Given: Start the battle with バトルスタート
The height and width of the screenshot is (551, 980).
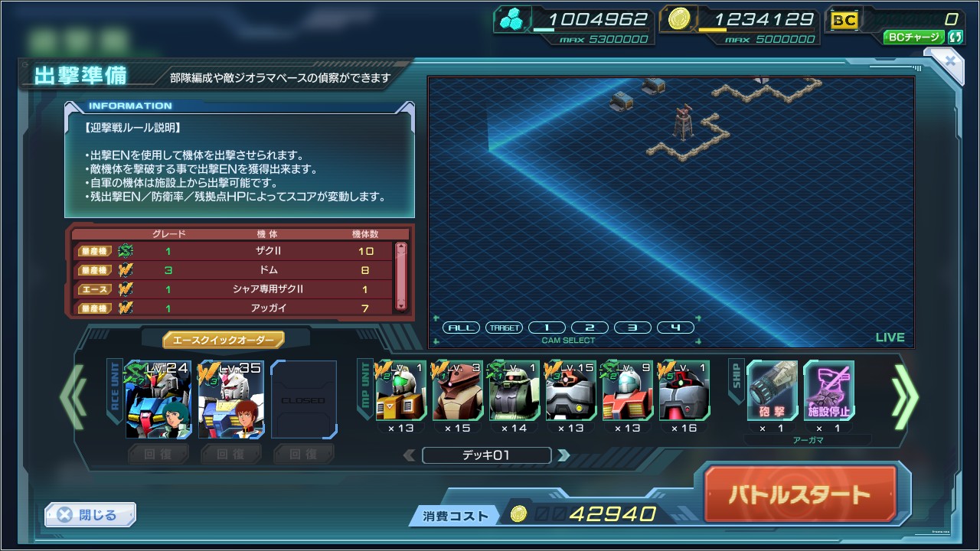Looking at the screenshot, I should click(799, 494).
